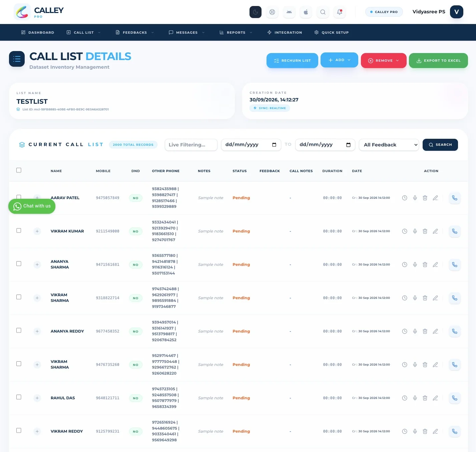Viewport: 476px width, 452px height.
Task: Call Aarav Patel using phone icon
Action: (455, 198)
